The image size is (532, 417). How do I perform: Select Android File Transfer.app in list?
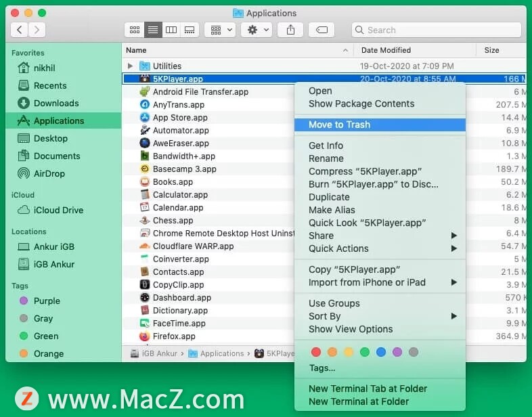208,92
